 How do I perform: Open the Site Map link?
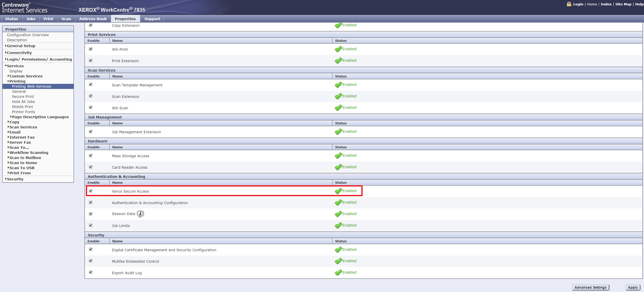tap(623, 4)
